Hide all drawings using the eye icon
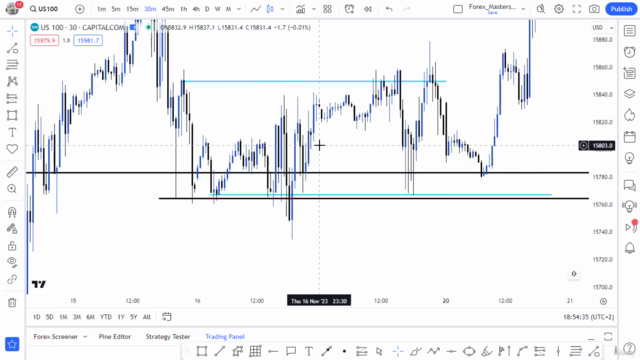This screenshot has width=640, height=360. point(12,262)
